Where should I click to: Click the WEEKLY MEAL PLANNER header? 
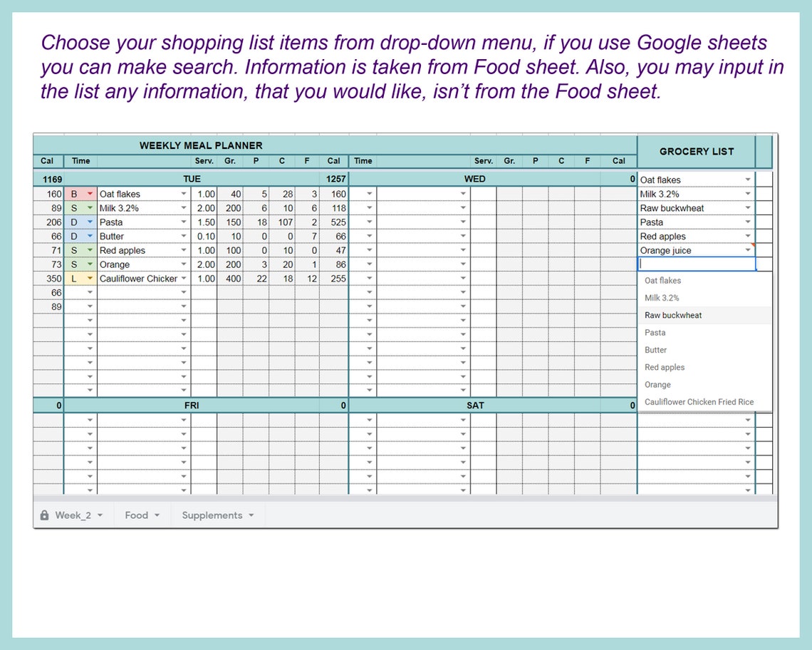tap(201, 145)
